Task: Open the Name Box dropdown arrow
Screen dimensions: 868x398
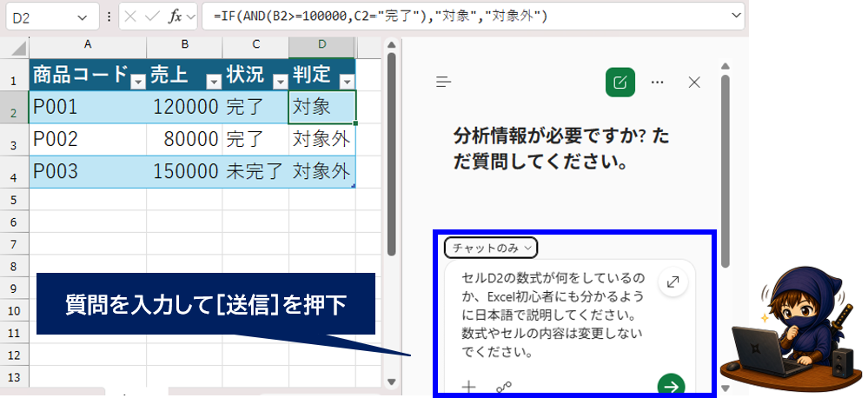Action: (x=83, y=17)
